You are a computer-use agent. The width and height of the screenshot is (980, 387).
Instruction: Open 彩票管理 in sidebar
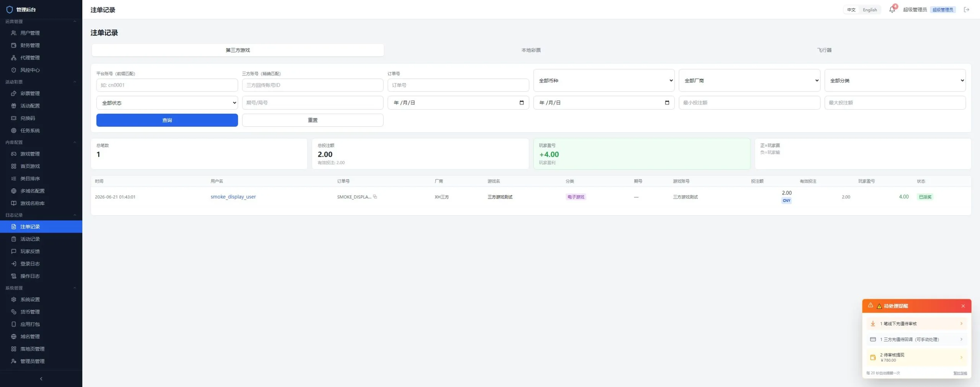pyautogui.click(x=41, y=93)
